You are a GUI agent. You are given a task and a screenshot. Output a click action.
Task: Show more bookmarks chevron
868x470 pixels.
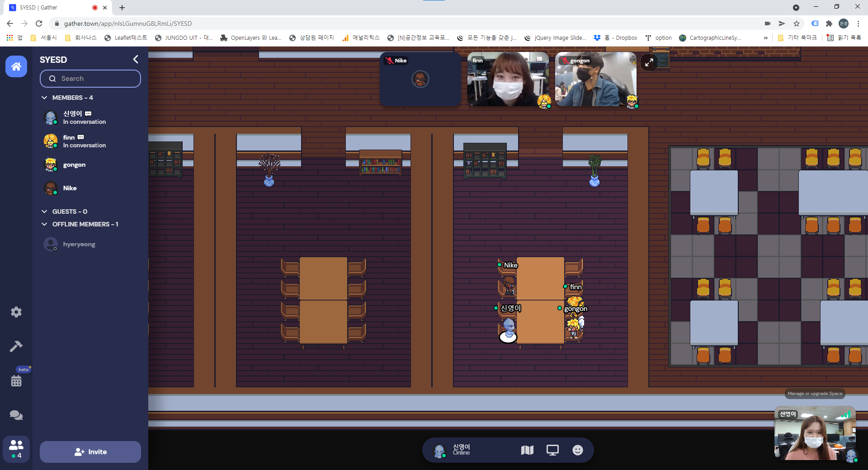coord(765,38)
